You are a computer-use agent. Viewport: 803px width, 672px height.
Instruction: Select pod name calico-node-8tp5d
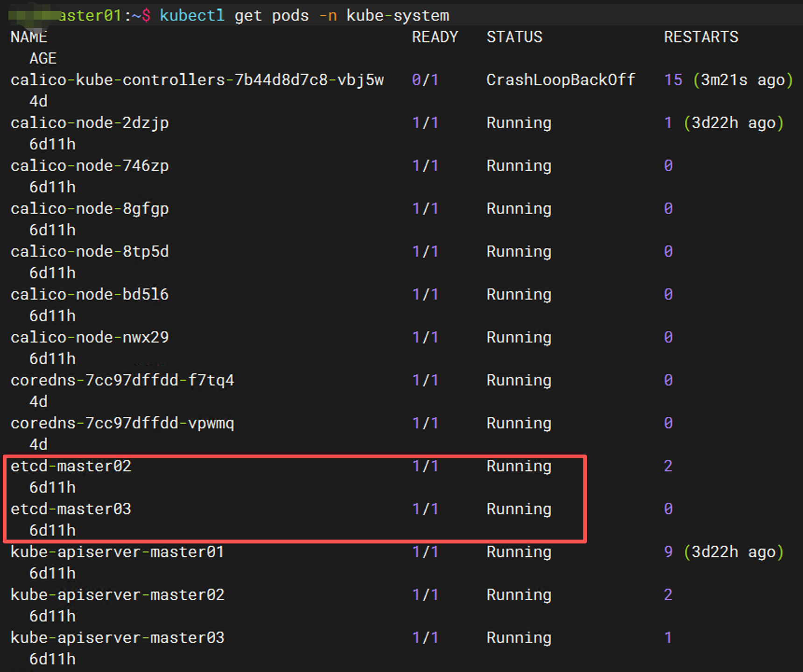tap(90, 252)
